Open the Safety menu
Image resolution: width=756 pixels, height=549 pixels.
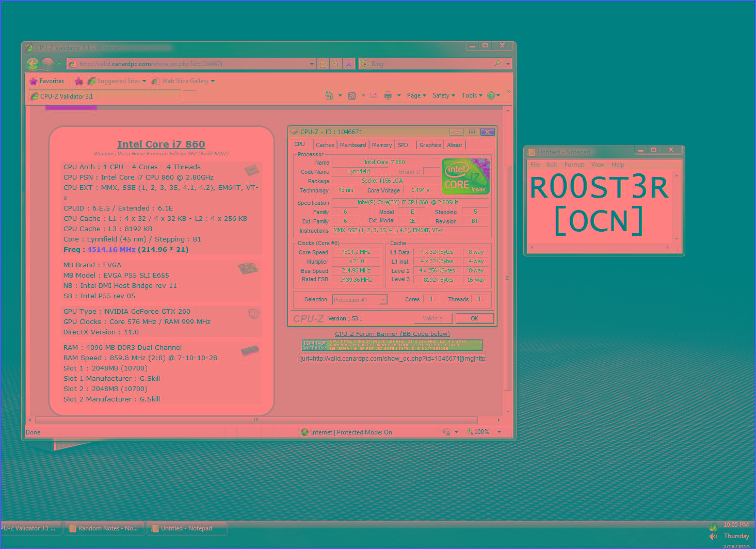coord(444,95)
